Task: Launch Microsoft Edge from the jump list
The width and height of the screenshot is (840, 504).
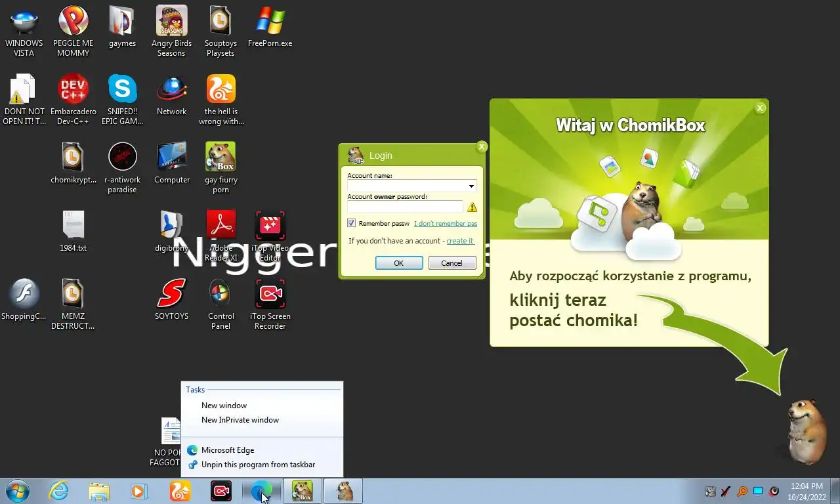Action: (262, 450)
